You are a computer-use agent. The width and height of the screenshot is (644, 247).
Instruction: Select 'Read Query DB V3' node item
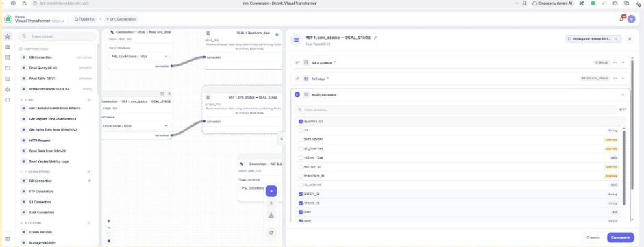point(56,68)
